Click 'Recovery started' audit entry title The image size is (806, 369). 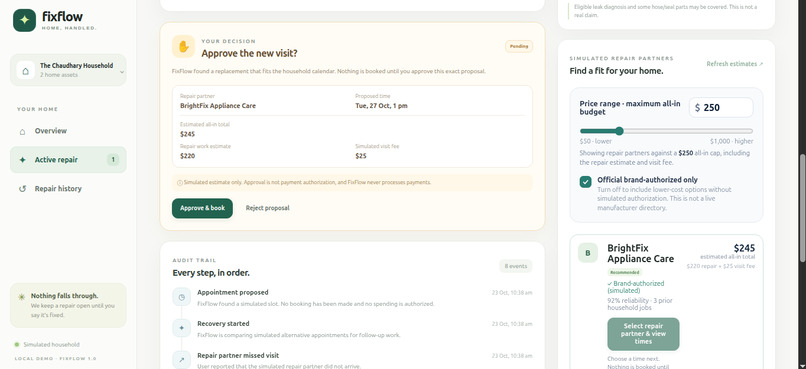coord(223,324)
